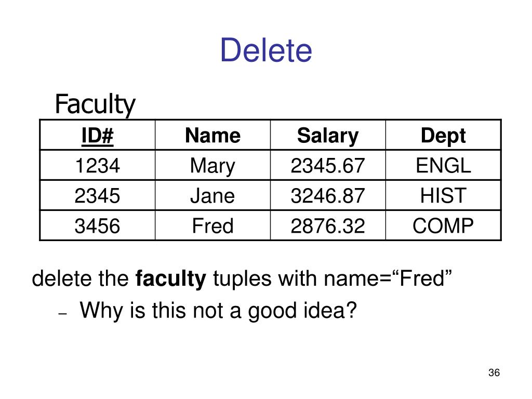
Task: Select the COMP department cell
Action: click(443, 226)
